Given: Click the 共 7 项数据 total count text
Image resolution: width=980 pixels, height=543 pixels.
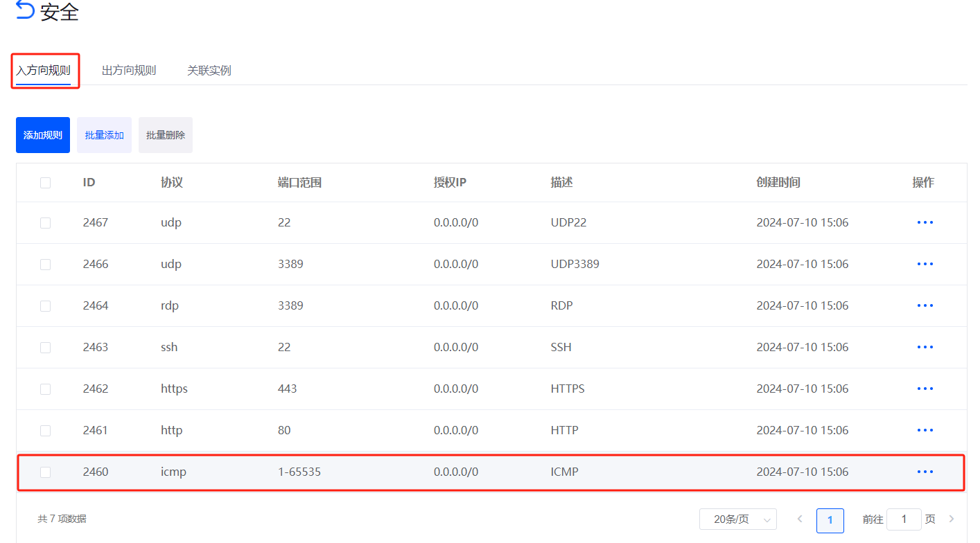Looking at the screenshot, I should (62, 519).
